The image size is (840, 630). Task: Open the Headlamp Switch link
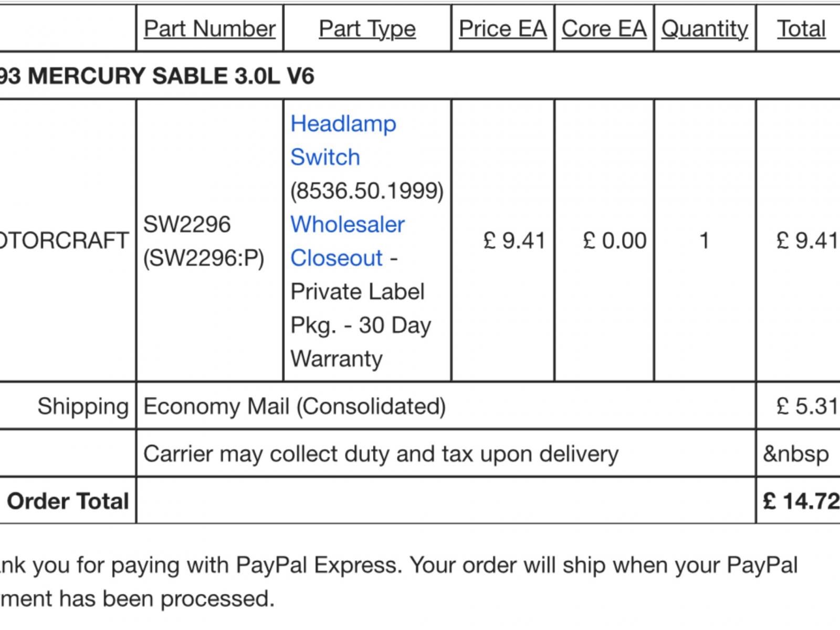point(343,140)
